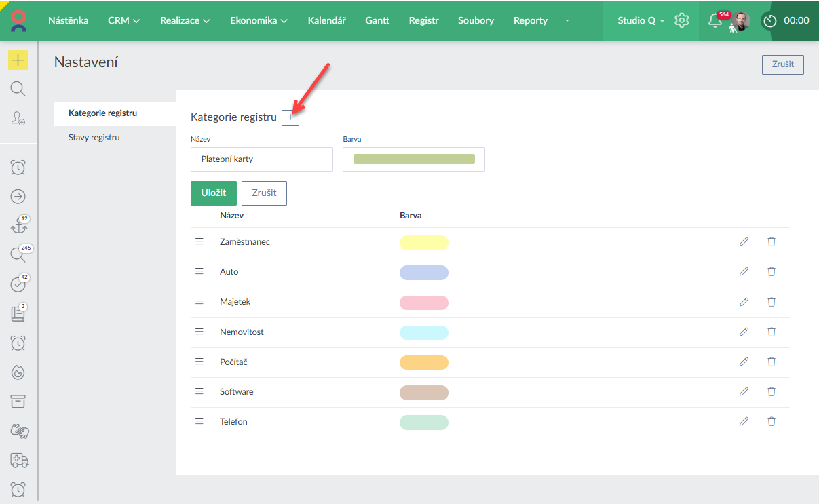Open the Ekonomika dropdown menu
Screen dimensions: 819x504
[259, 20]
